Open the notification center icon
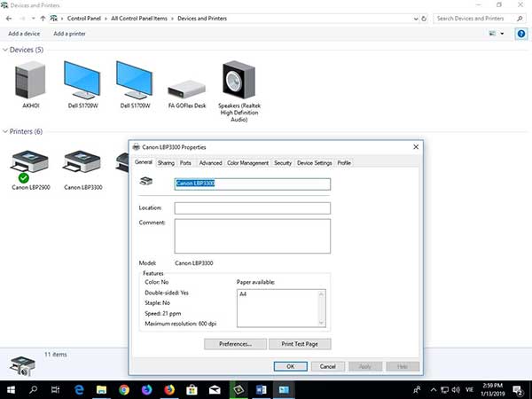532x399 pixels. [x=518, y=390]
